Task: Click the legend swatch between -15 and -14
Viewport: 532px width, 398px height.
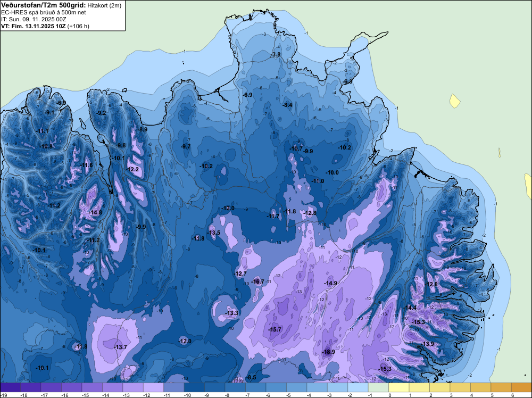Action: tap(92, 387)
